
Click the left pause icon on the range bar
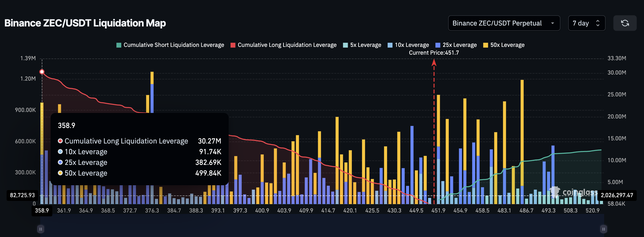(x=41, y=229)
